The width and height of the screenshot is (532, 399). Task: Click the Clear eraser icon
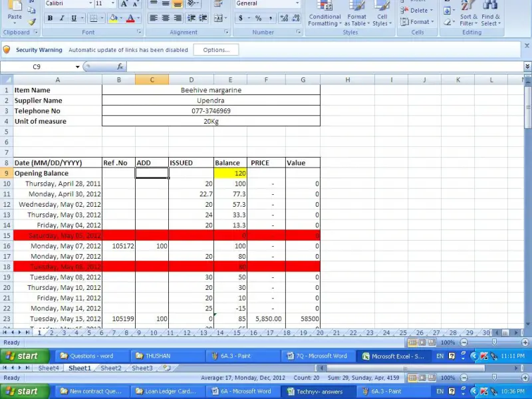[447, 22]
